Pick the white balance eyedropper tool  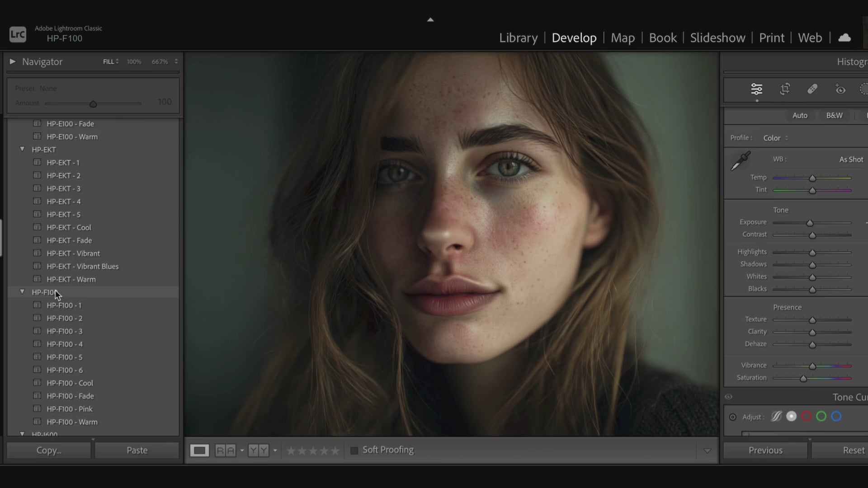[x=741, y=161]
